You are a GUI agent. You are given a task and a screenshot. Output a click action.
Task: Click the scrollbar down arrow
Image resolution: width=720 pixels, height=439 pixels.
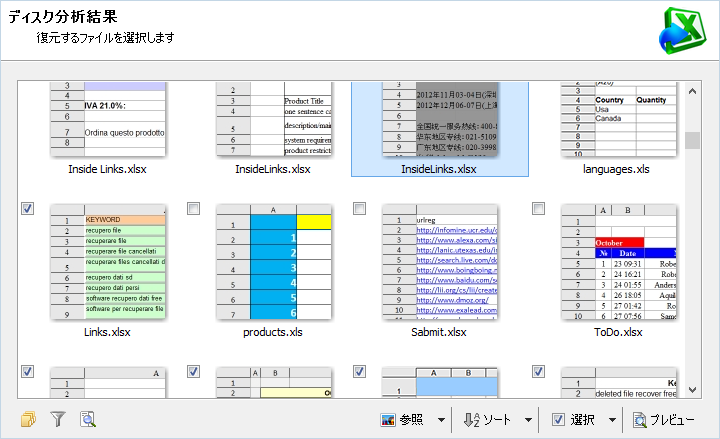point(692,390)
